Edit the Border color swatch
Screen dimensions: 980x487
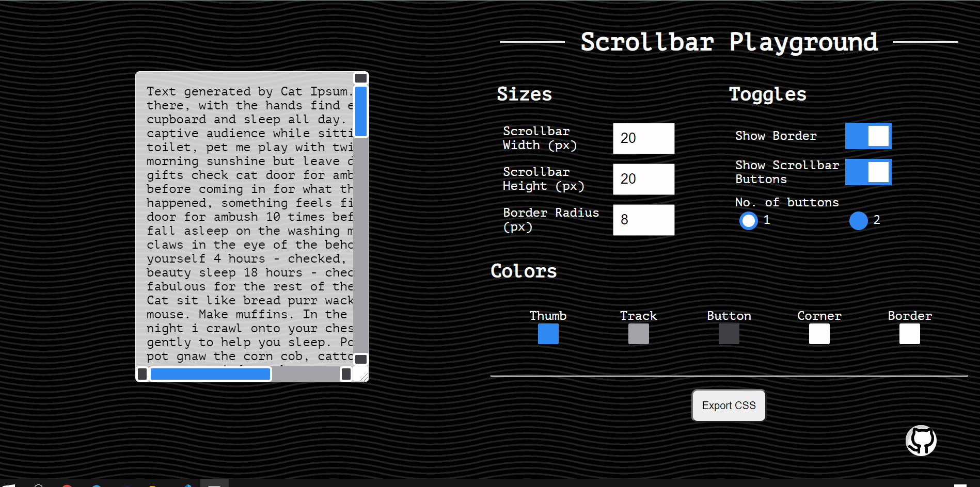909,334
